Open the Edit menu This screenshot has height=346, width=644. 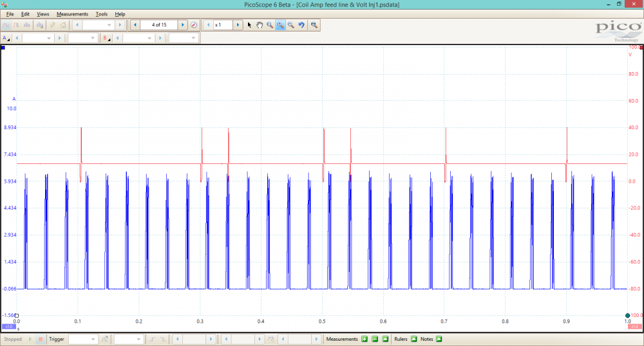tap(25, 14)
